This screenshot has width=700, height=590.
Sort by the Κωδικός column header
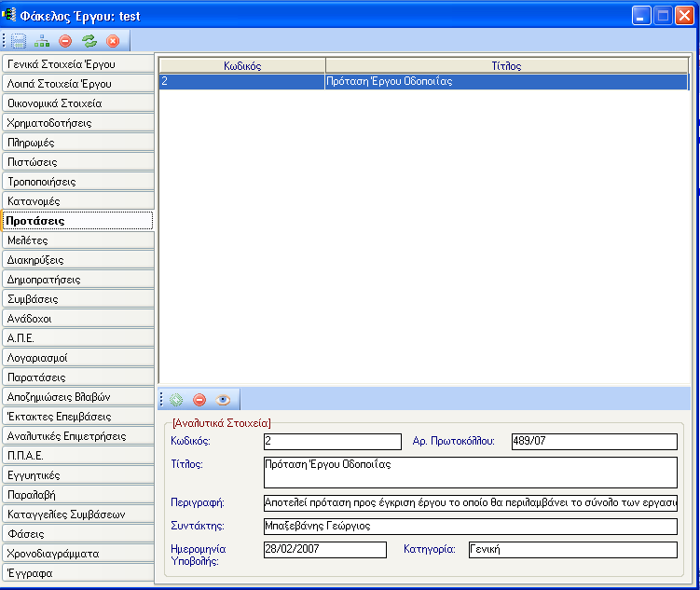point(242,65)
